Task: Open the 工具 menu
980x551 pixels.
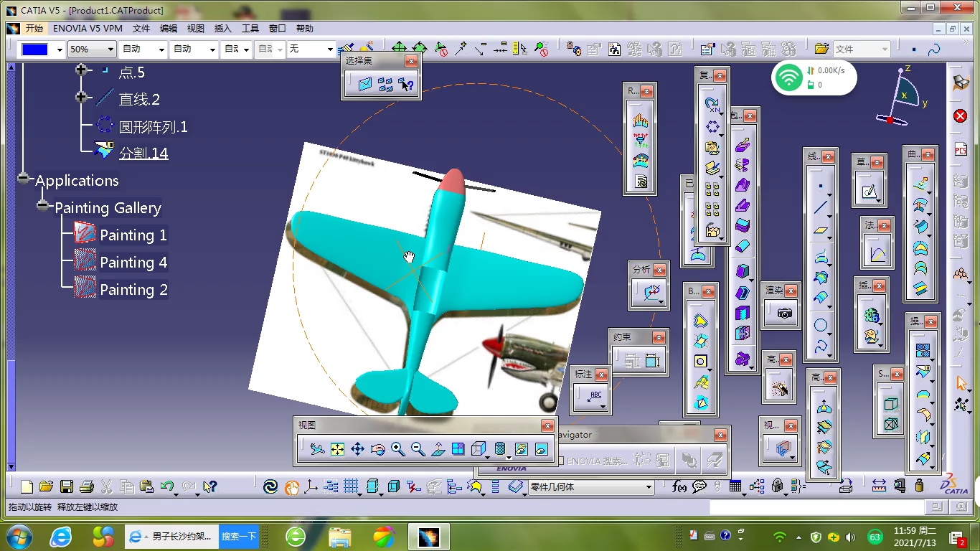Action: (x=250, y=29)
